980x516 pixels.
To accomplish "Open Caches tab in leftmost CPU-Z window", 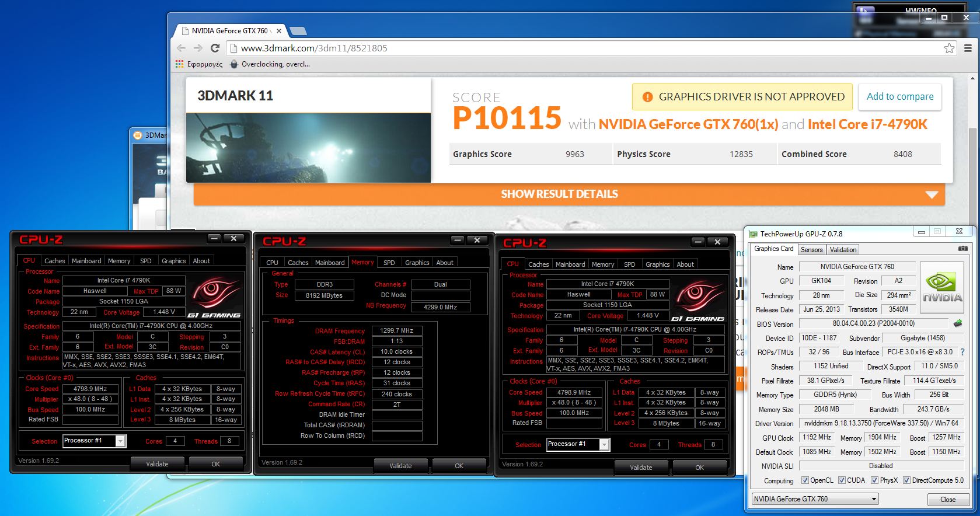I will (x=55, y=261).
